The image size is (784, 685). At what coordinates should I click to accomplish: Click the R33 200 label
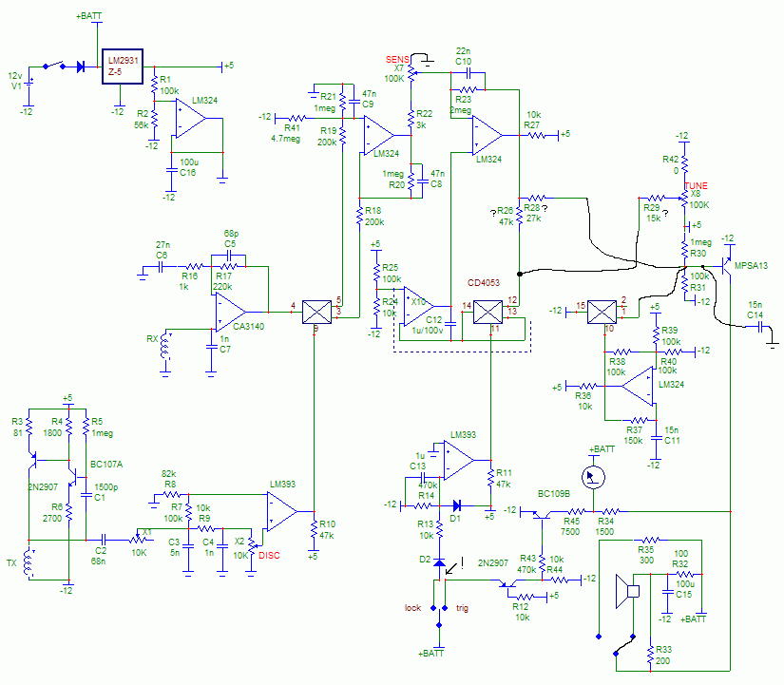(663, 655)
